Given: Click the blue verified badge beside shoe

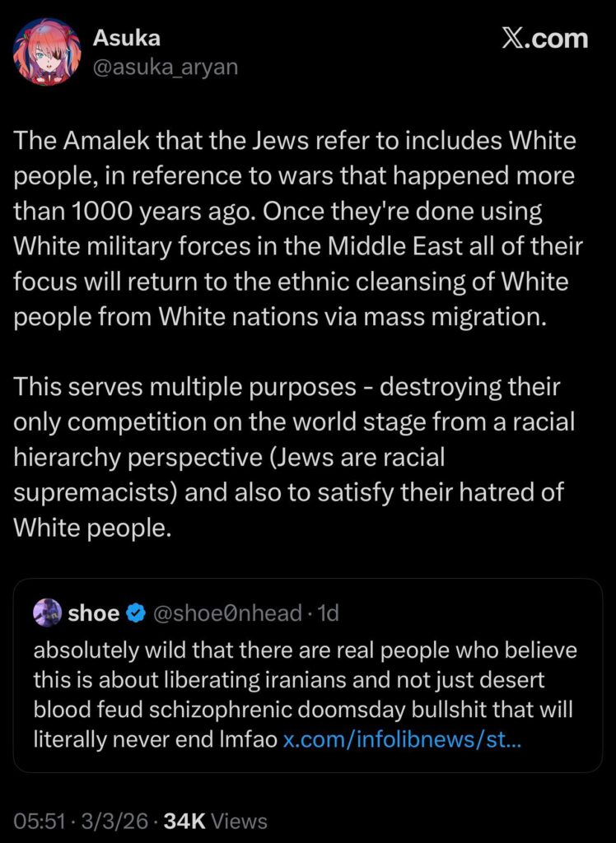Looking at the screenshot, I should [138, 613].
